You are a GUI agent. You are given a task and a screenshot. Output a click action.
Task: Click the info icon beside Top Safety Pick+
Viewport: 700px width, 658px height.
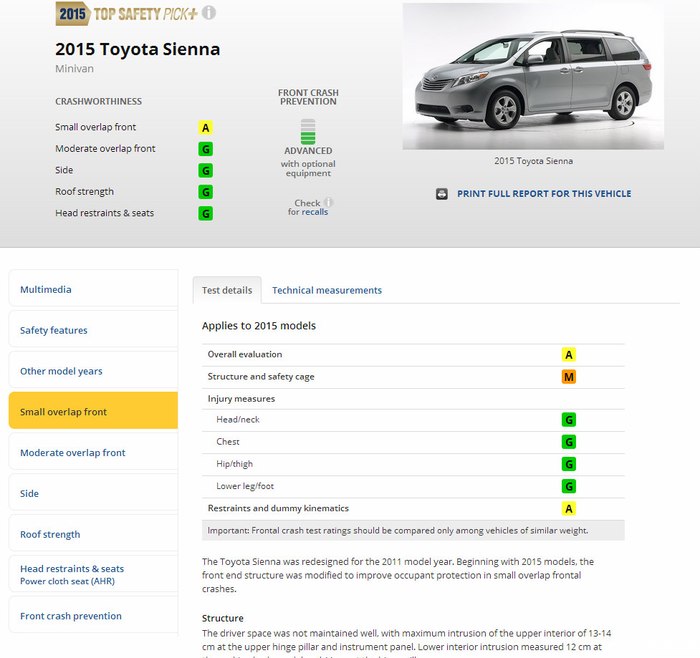(208, 13)
